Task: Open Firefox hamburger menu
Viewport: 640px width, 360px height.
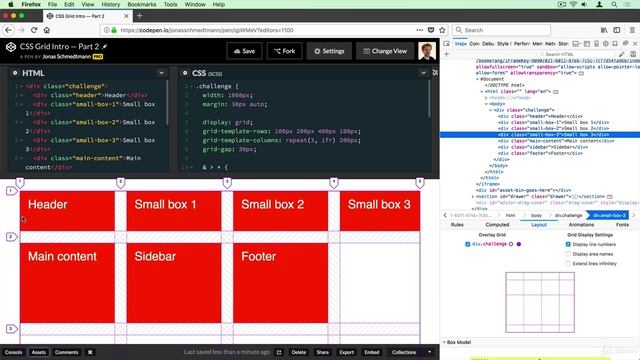Action: [632, 30]
